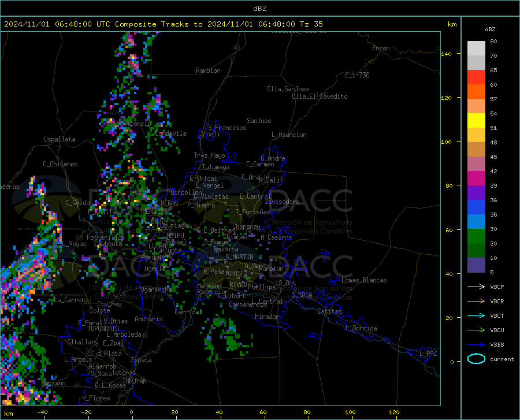Click the '-40' tick on the horizontal axis
Viewport: 520px width, 420px height.
pos(42,412)
